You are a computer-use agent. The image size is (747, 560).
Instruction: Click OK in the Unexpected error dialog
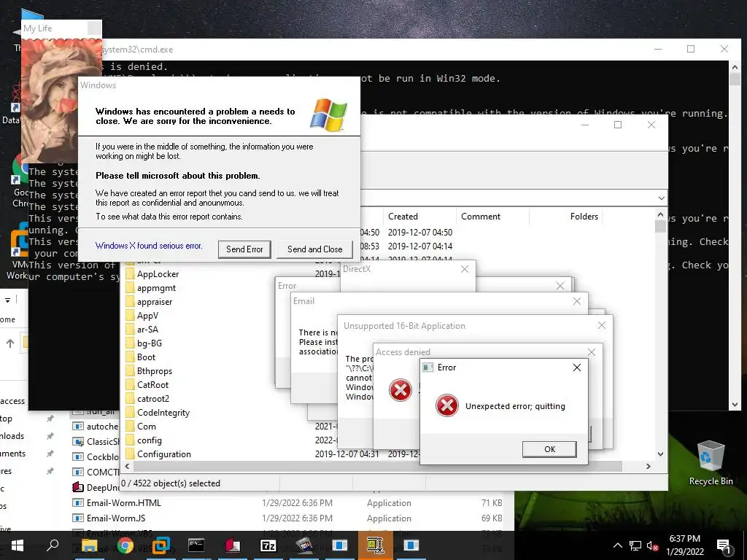coord(549,449)
